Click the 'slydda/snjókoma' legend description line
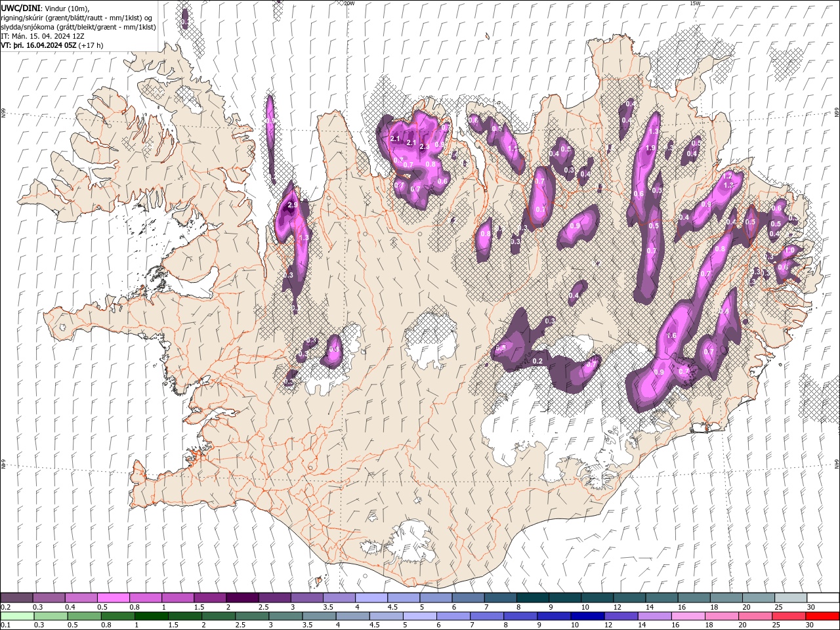 coord(78,27)
